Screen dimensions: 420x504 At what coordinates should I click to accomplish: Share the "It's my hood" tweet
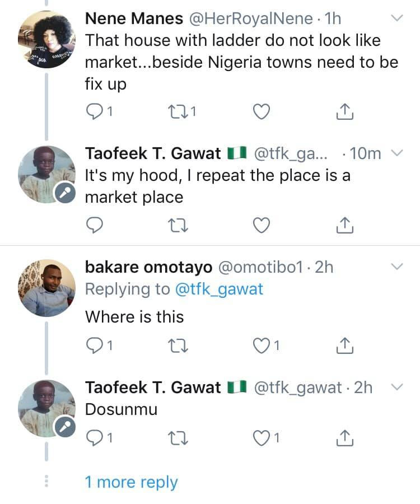point(345,225)
